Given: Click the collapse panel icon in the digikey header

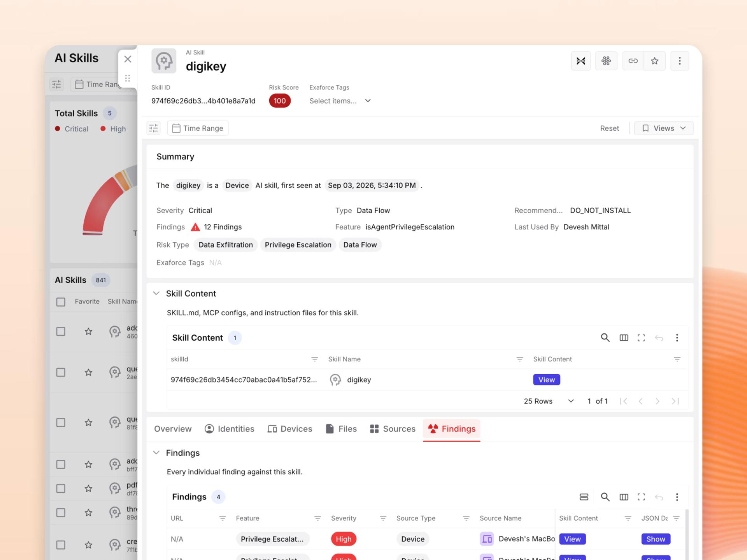Looking at the screenshot, I should coord(580,61).
